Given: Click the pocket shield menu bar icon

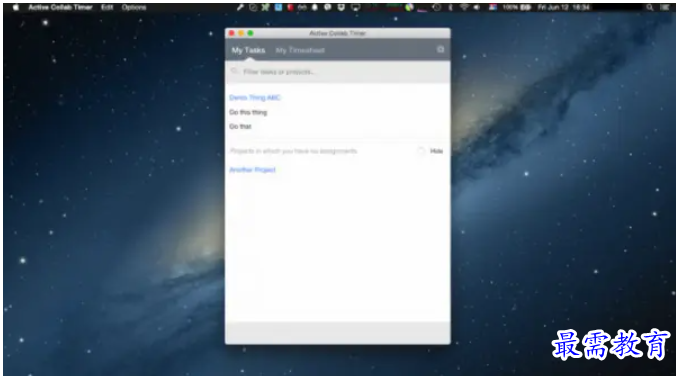Looking at the screenshot, I should coord(341,7).
